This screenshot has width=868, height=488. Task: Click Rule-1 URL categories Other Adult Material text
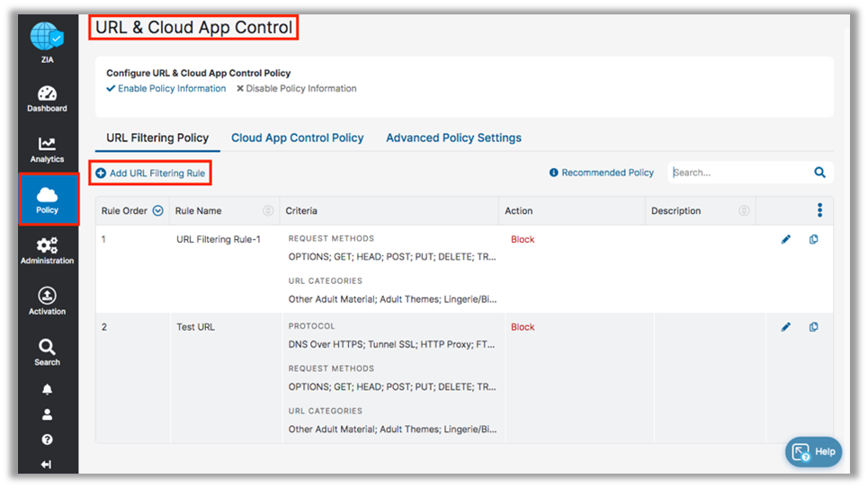pyautogui.click(x=392, y=299)
